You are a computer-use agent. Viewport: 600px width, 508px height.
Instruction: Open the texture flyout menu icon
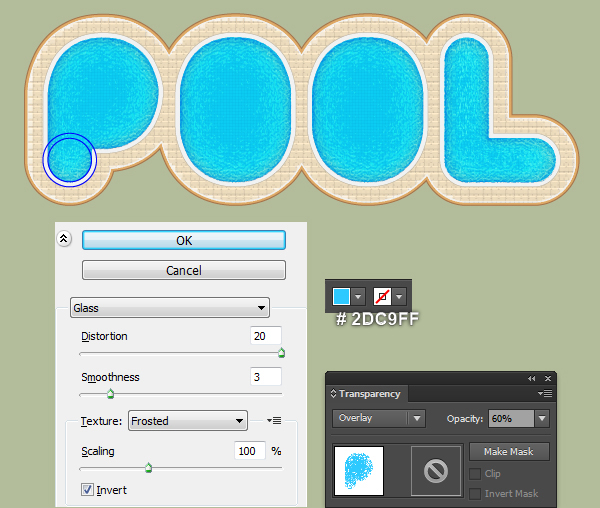pos(274,421)
